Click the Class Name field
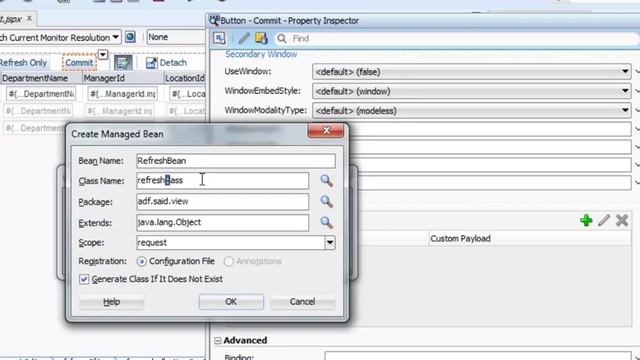640x360 pixels. tap(222, 180)
